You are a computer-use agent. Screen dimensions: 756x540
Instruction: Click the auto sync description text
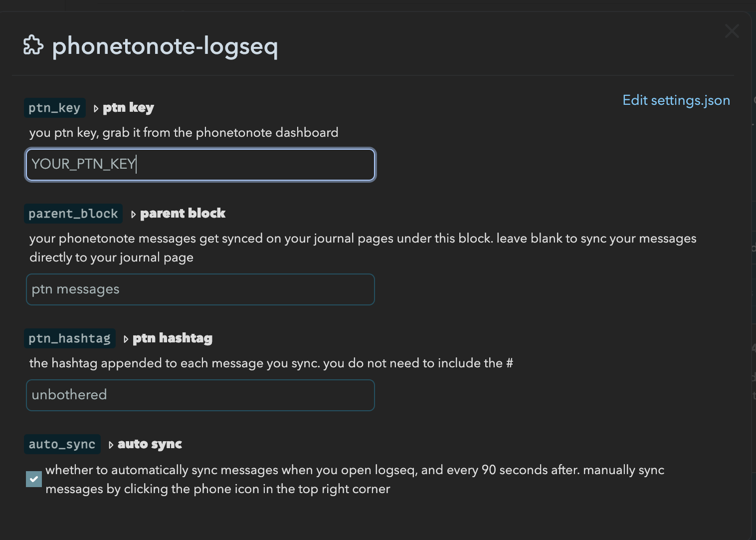point(355,480)
